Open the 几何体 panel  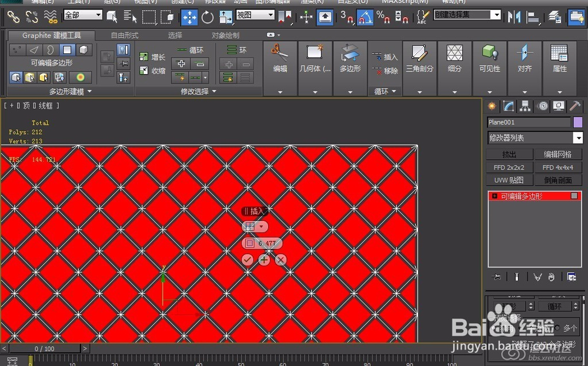pos(315,69)
